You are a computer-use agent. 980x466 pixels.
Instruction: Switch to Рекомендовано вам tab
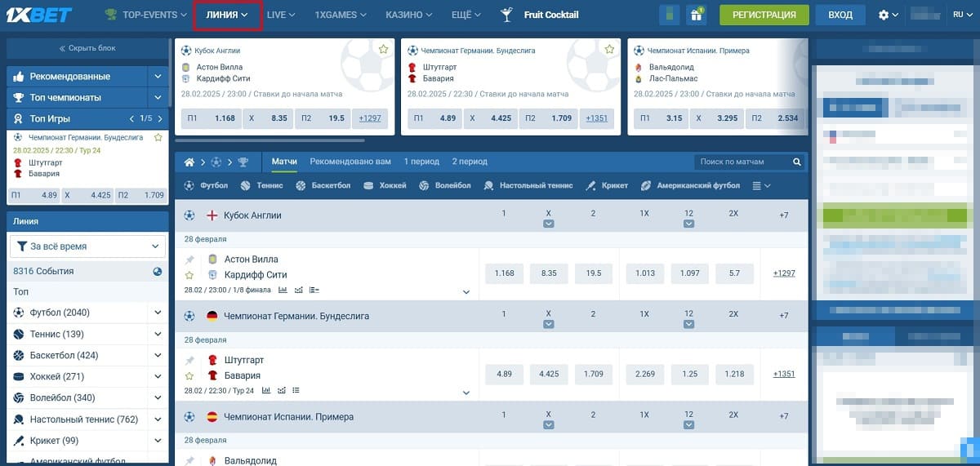(350, 162)
